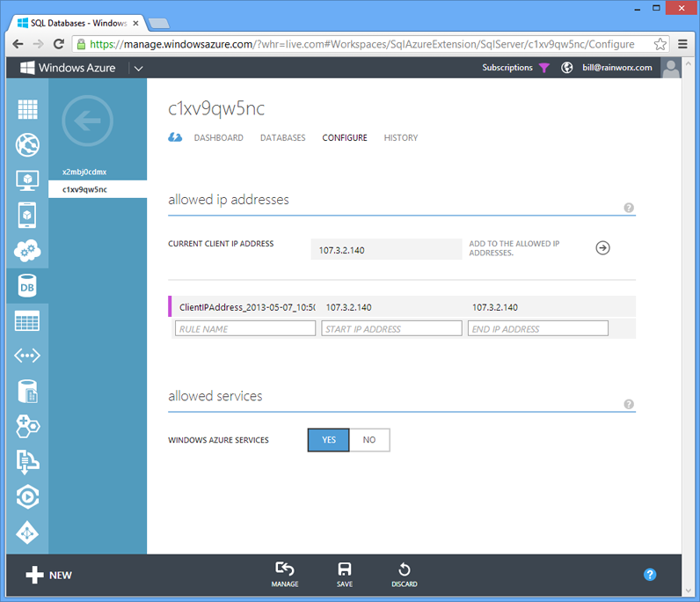Screen dimensions: 700x602
Task: Set Windows Azure Services to NO
Action: (369, 440)
